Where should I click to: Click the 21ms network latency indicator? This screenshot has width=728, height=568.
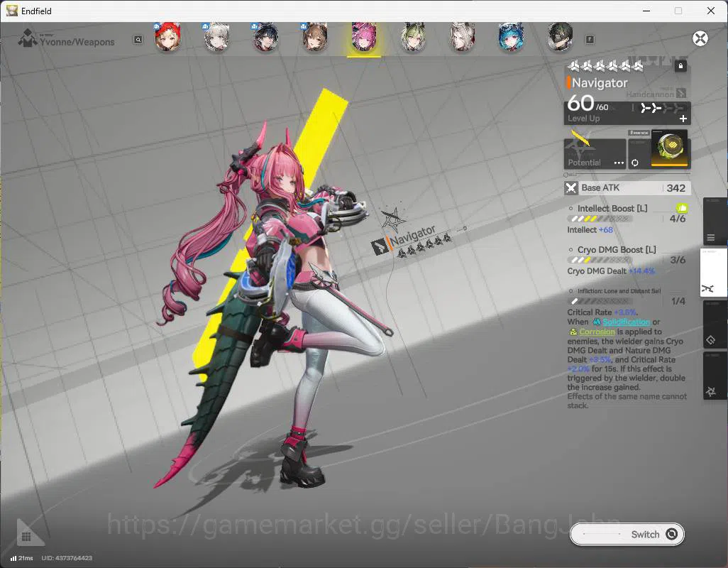(x=22, y=558)
